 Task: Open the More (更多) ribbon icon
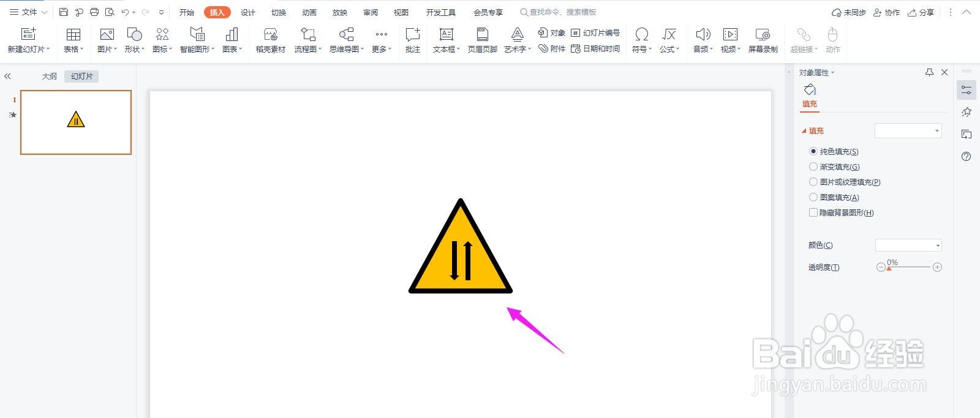[381, 34]
